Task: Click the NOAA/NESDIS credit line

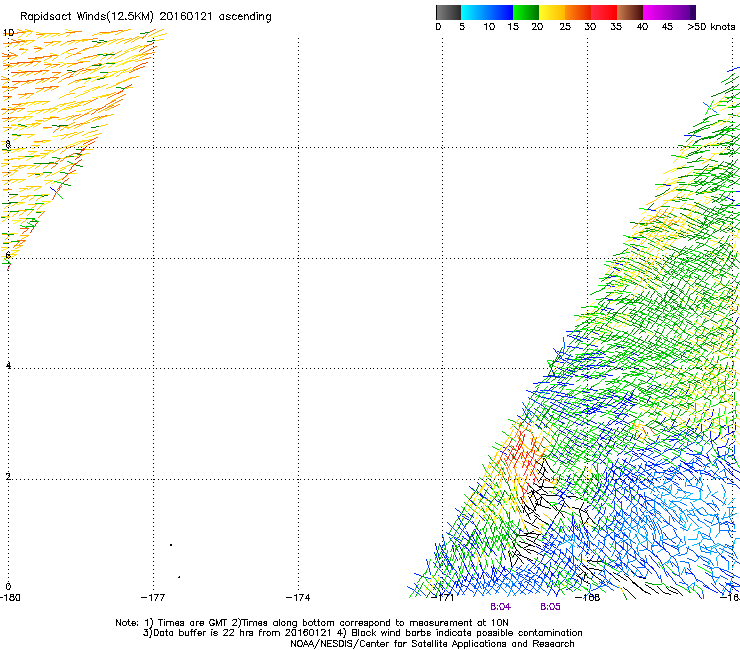Action: tap(432, 644)
